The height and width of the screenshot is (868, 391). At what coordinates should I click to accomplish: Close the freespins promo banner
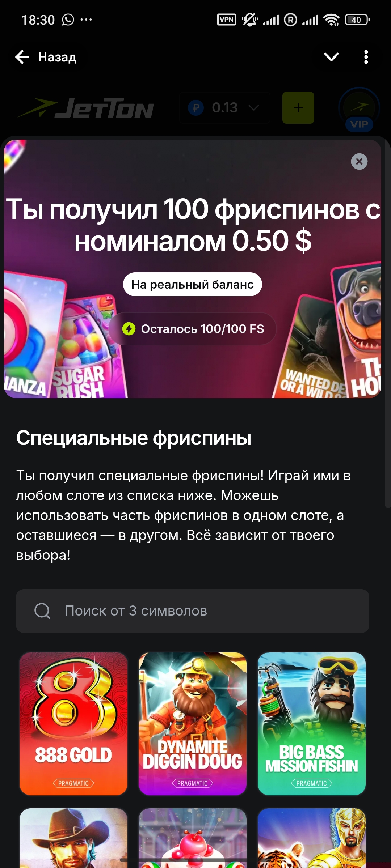coord(359,161)
